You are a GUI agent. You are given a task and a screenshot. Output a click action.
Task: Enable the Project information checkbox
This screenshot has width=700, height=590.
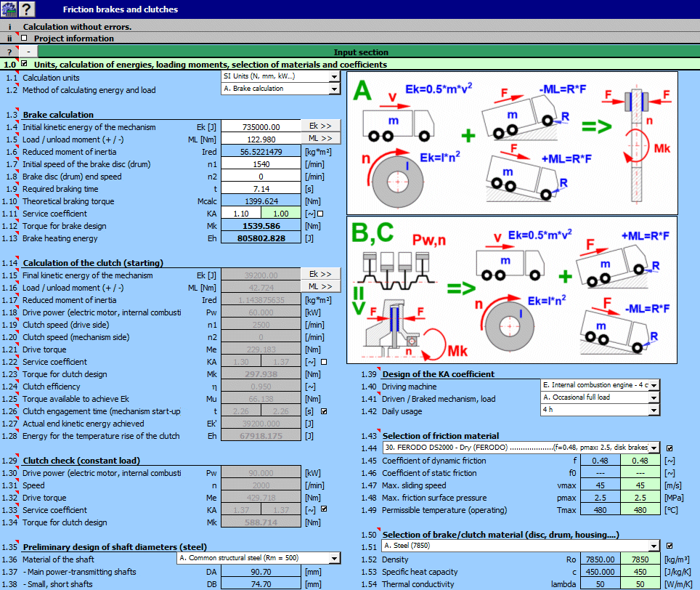click(24, 39)
